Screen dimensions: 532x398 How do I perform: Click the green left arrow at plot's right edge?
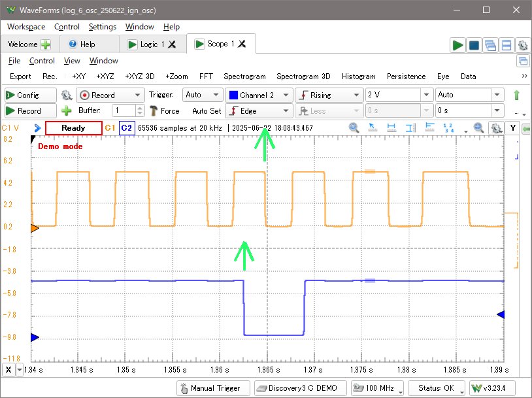click(x=527, y=129)
